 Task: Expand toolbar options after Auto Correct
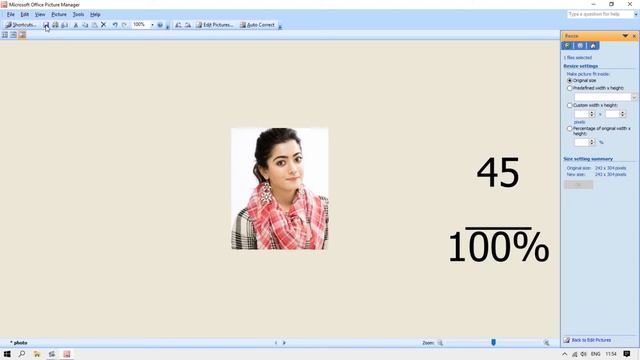click(280, 26)
